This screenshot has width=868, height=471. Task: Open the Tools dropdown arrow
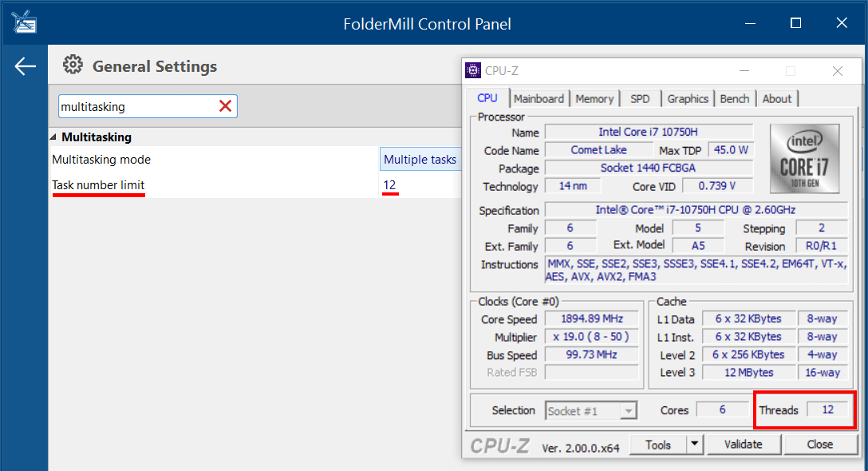[694, 445]
